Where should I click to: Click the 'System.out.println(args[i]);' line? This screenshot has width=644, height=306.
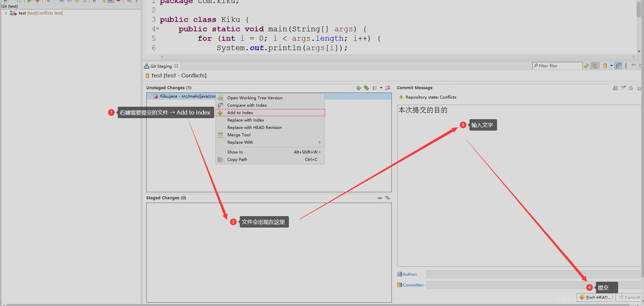click(282, 48)
